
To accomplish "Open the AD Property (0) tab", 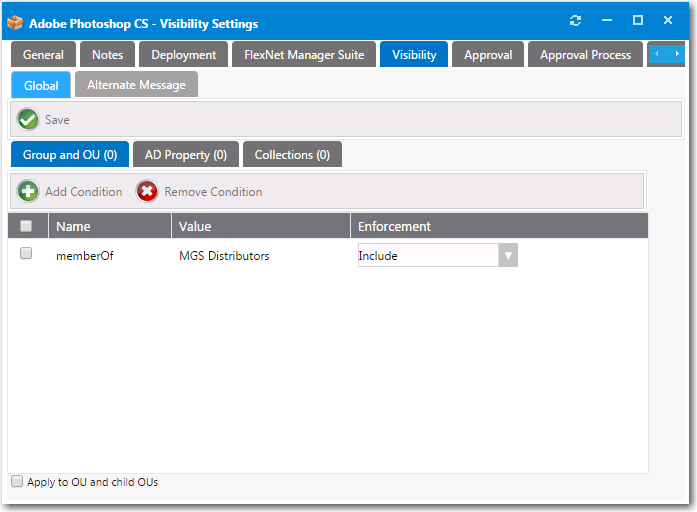I will (185, 155).
